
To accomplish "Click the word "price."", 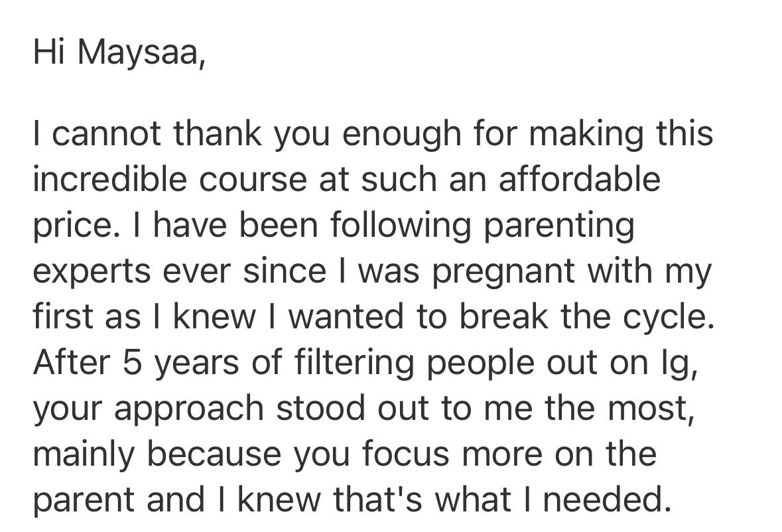I will [72, 226].
